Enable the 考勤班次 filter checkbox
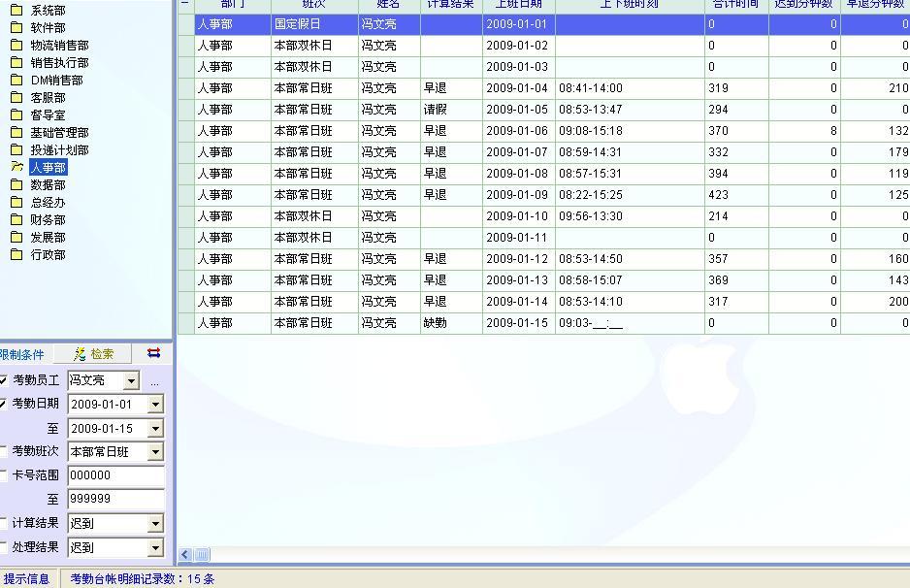 click(x=4, y=451)
